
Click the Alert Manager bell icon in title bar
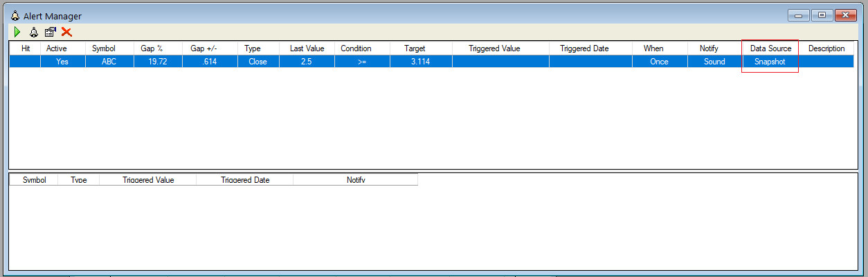coord(15,15)
